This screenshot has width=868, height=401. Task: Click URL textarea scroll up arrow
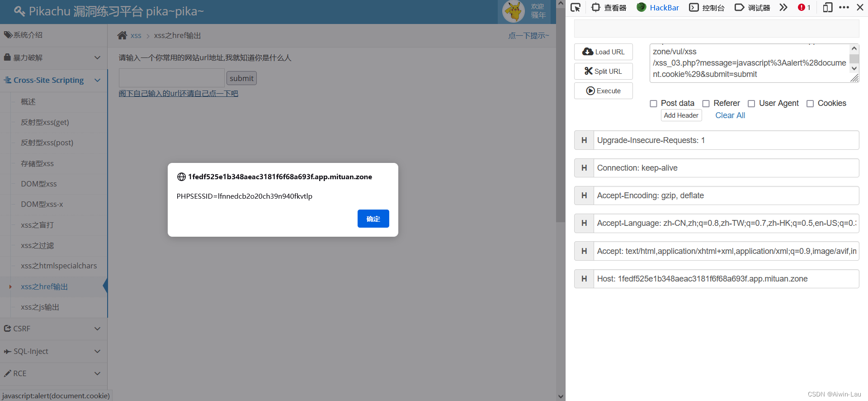click(854, 48)
